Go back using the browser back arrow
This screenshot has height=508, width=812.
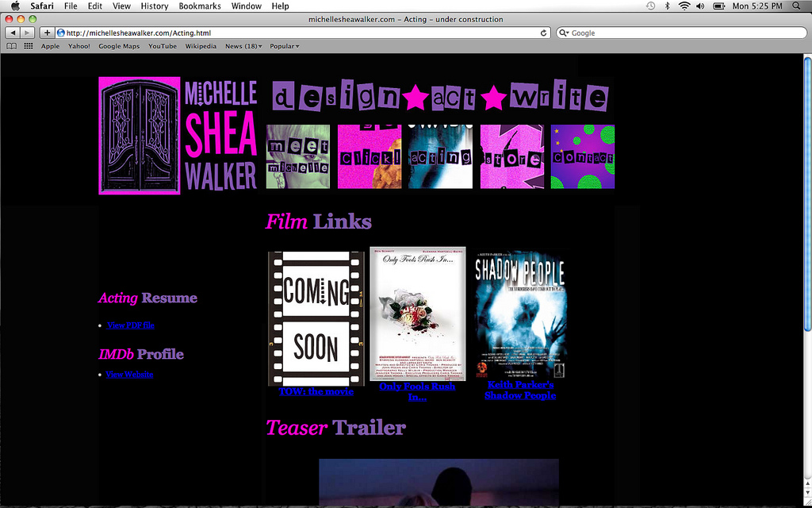[12, 33]
